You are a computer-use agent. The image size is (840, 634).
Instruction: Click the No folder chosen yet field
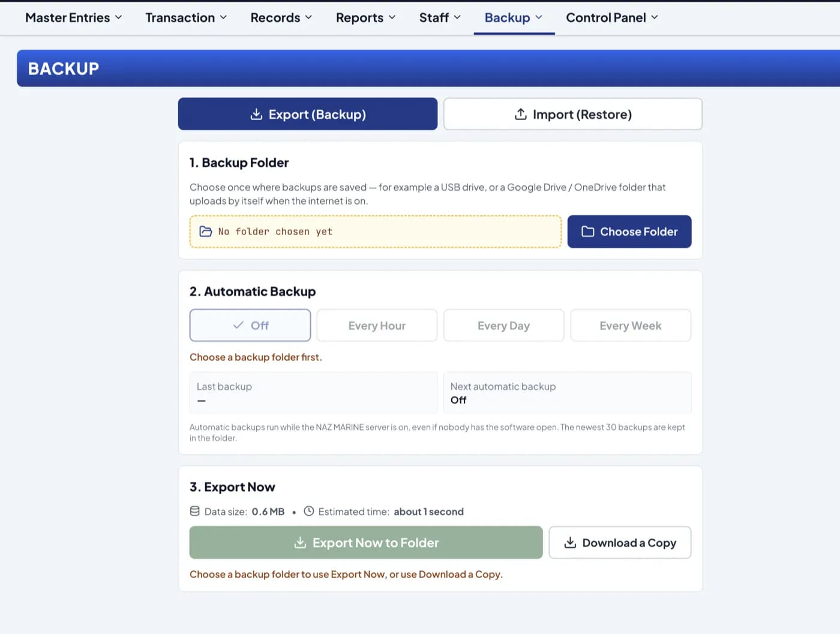point(376,232)
